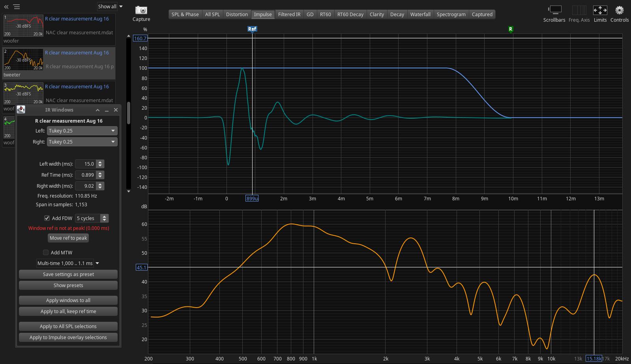Switch to the Filtered IR tab
Image resolution: width=631 pixels, height=364 pixels.
click(x=289, y=14)
